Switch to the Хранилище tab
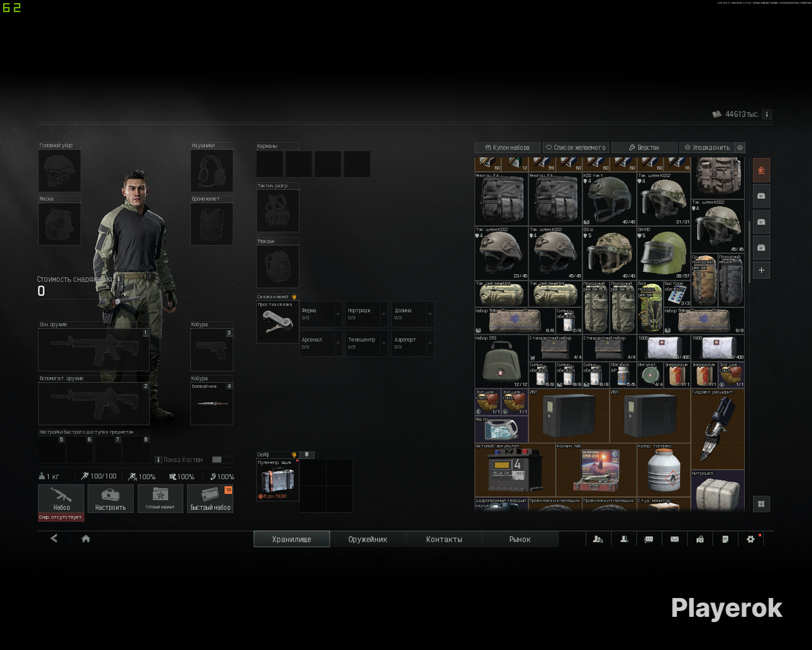Screen dimensions: 812x650 click(x=292, y=539)
